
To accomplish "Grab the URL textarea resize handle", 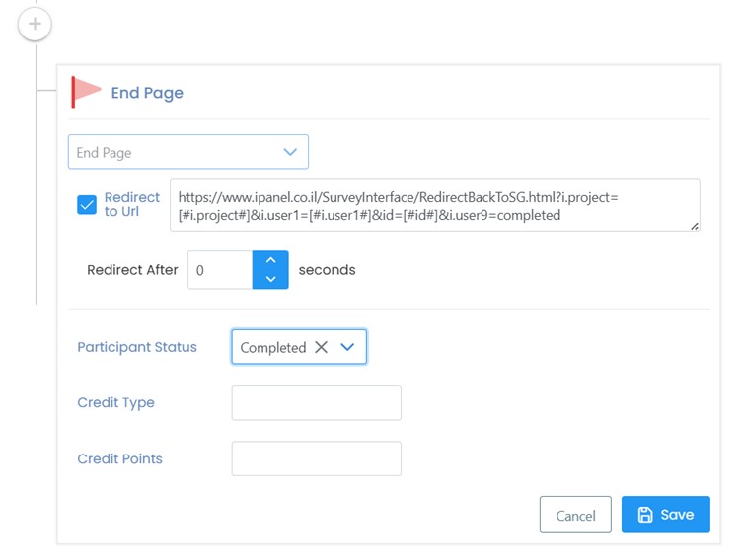I will 695,226.
